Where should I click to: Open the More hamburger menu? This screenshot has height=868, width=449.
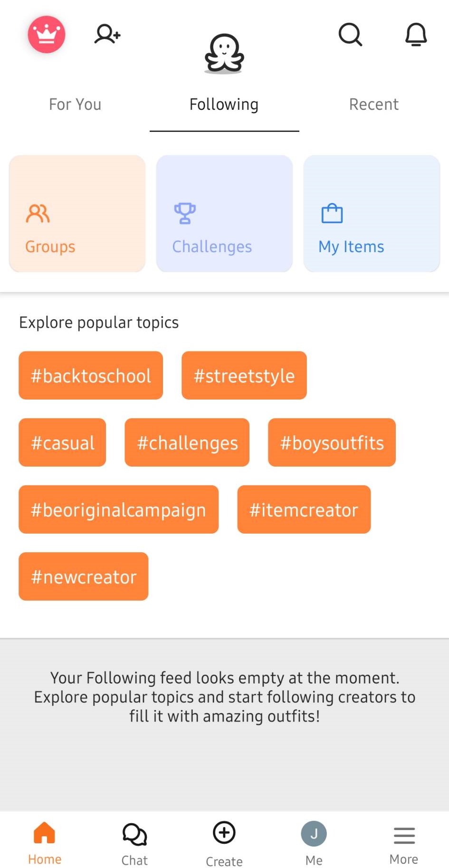[404, 836]
